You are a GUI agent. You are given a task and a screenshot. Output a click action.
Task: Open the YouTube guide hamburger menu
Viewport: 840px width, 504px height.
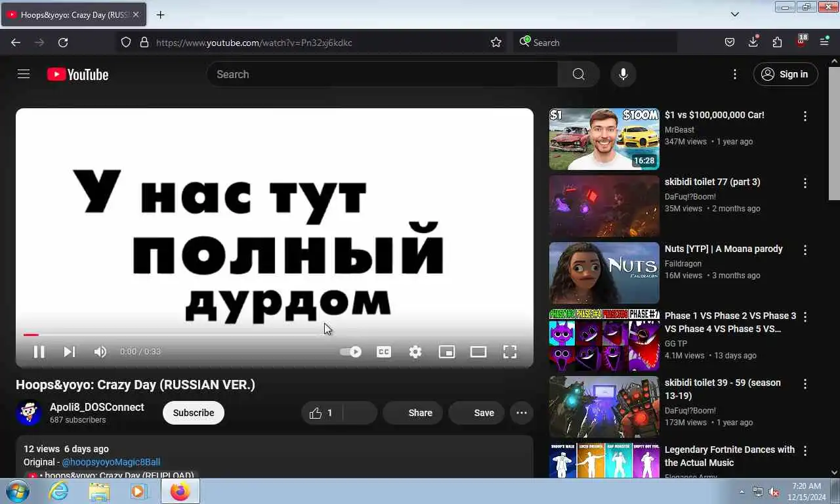coord(24,74)
